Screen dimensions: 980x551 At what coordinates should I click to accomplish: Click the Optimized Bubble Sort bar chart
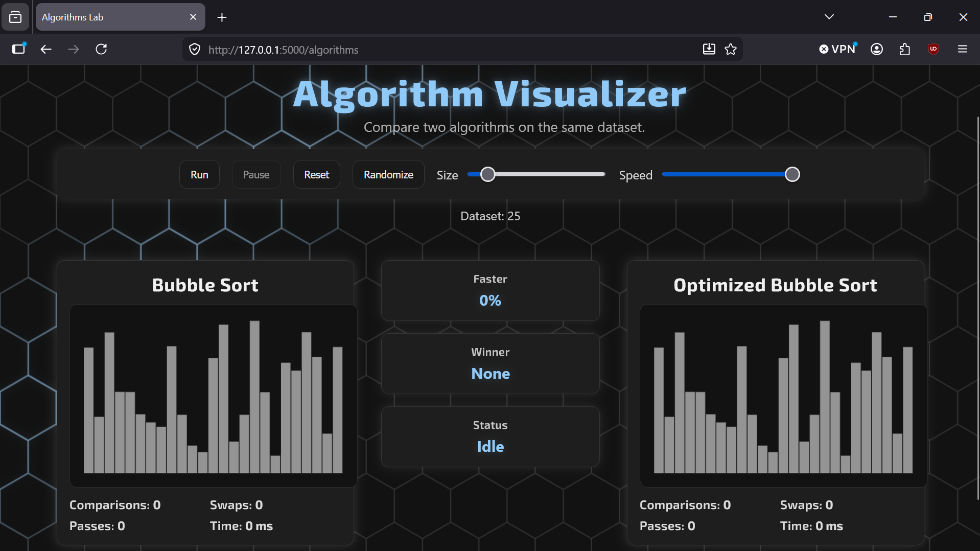point(783,396)
